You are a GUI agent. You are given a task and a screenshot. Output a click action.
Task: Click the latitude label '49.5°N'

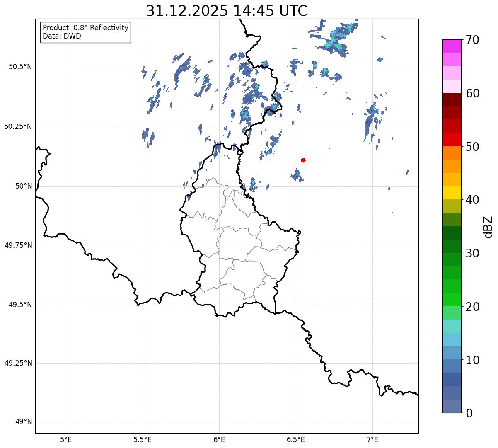[x=20, y=305]
